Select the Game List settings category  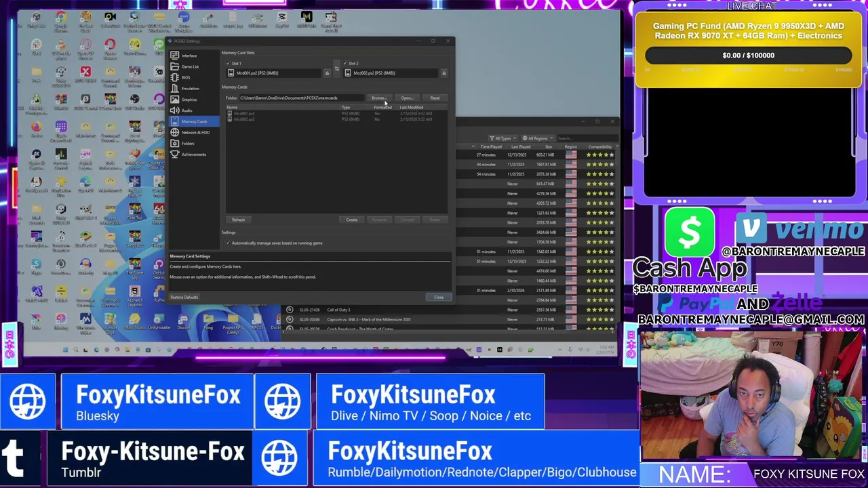pyautogui.click(x=194, y=66)
